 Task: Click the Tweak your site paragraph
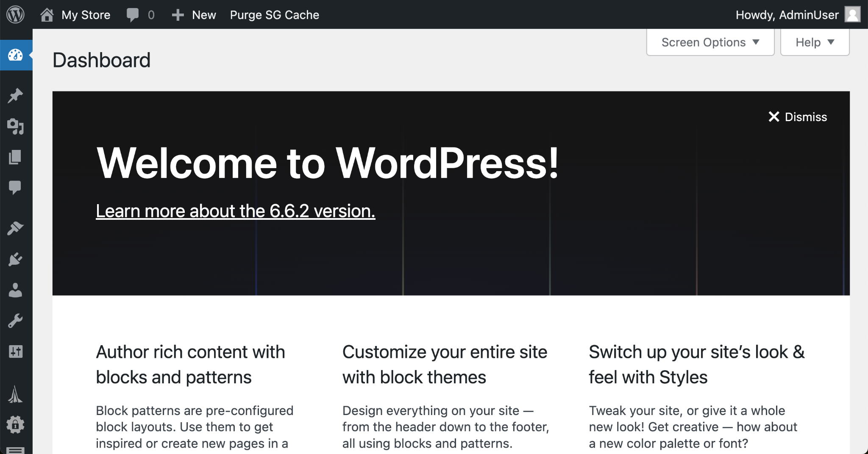coord(693,427)
